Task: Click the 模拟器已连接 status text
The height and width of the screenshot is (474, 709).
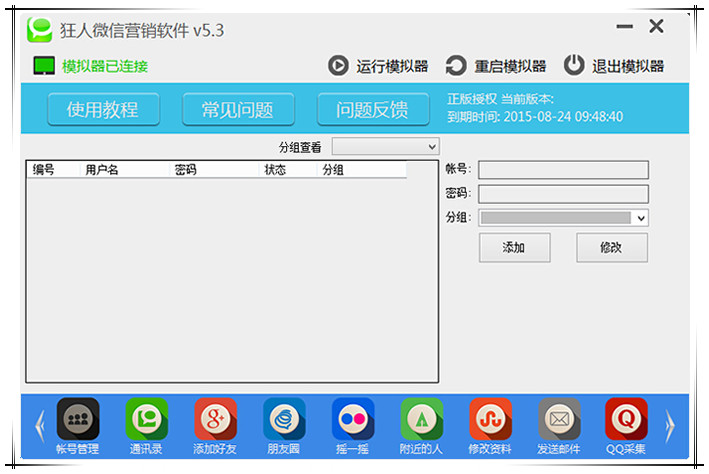Action: click(105, 66)
